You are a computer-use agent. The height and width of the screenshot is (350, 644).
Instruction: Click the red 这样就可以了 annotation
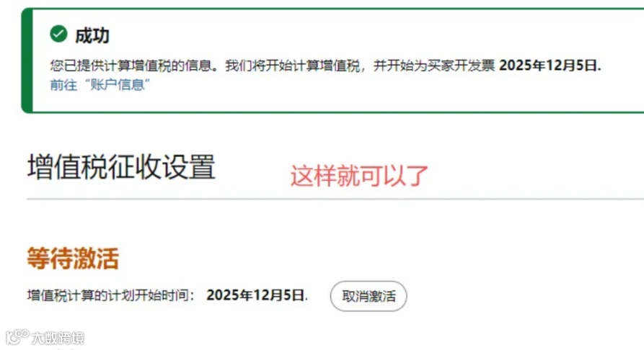tap(359, 176)
